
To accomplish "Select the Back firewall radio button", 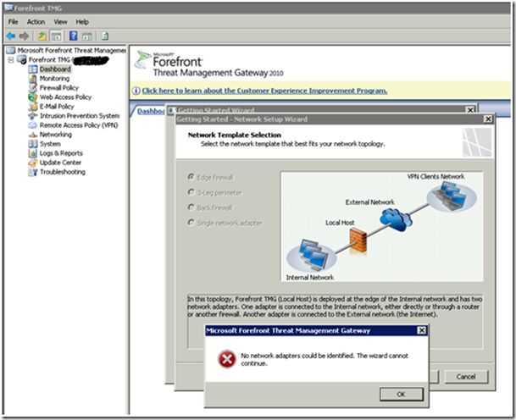I will (191, 207).
